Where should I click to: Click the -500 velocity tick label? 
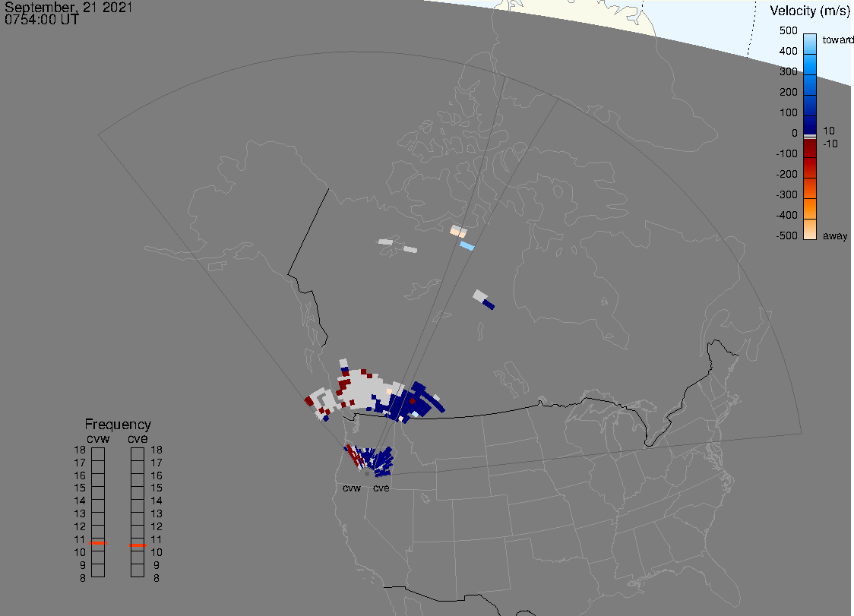786,235
